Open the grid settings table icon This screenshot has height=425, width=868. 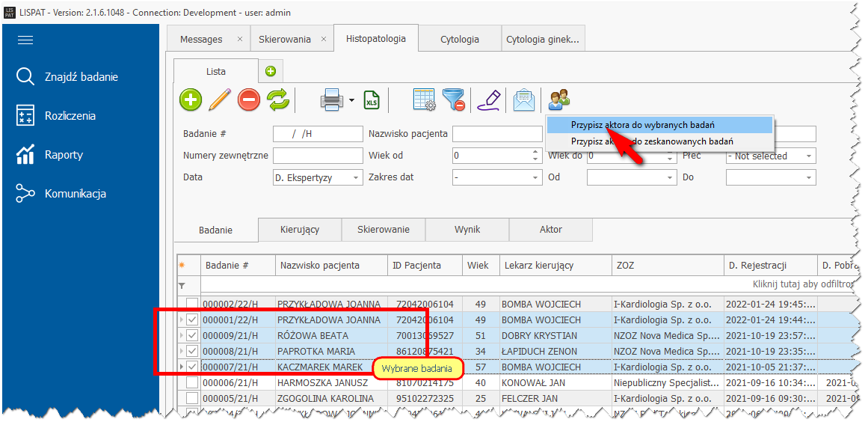[x=425, y=100]
